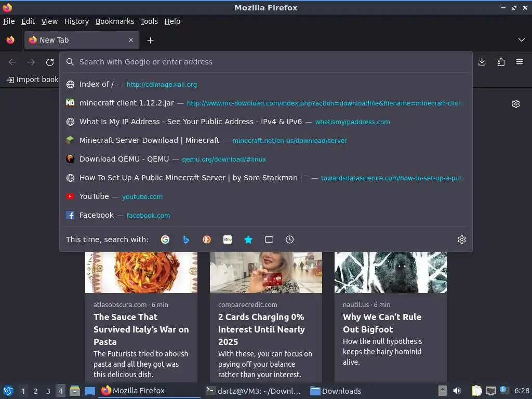
Task: Choose the YouTube suggestion
Action: (x=266, y=196)
